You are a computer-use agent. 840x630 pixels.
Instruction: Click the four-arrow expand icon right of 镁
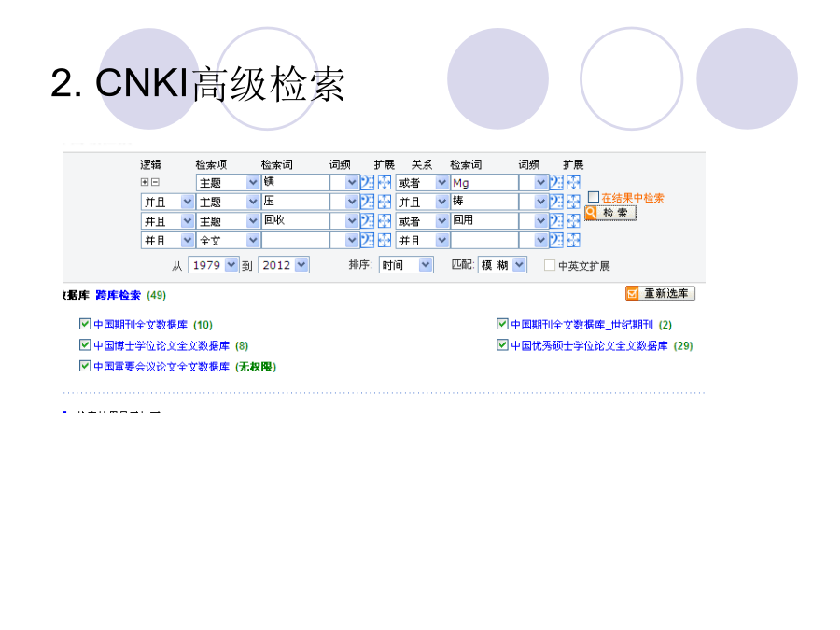385,183
